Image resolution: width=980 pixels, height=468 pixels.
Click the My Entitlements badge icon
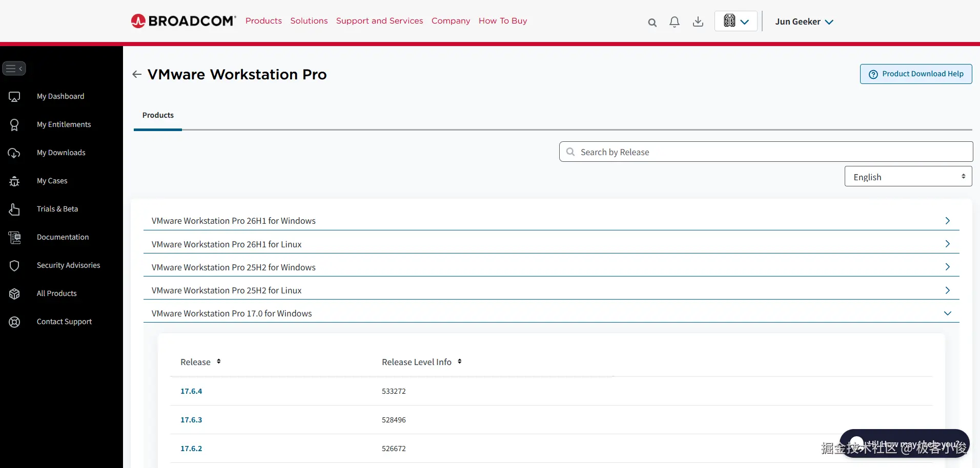[14, 124]
